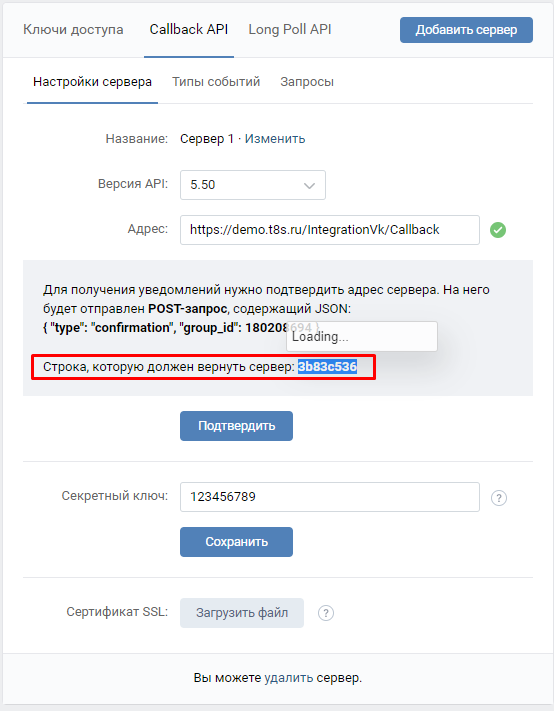
Task: Click the Секретный ключ: label
Action: point(115,496)
